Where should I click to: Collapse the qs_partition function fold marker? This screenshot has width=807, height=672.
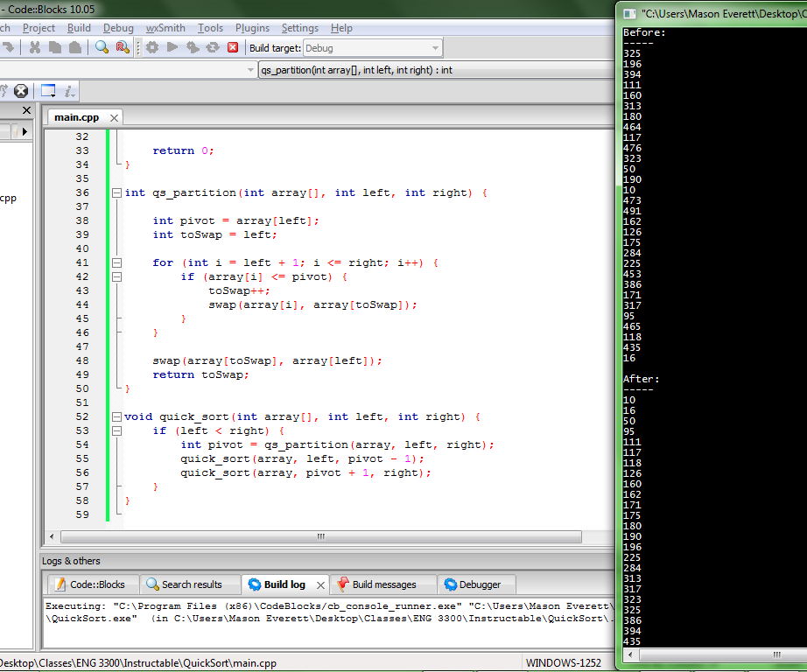click(x=116, y=192)
